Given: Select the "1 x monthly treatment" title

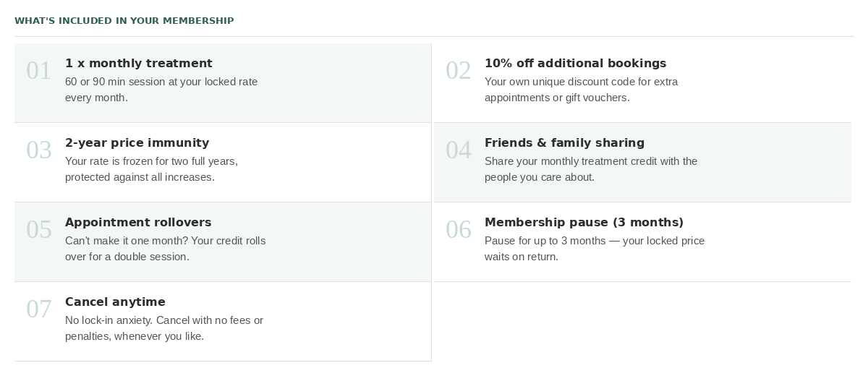Looking at the screenshot, I should (139, 64).
